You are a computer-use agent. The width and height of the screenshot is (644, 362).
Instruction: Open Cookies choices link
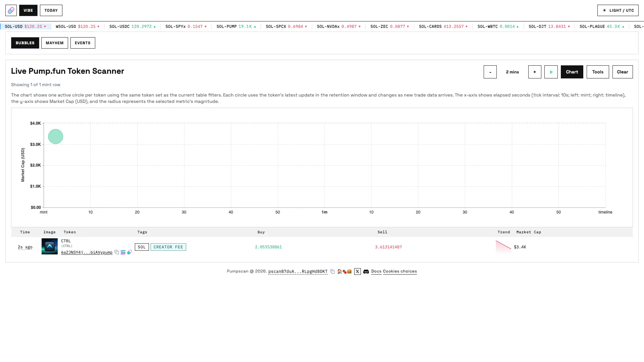[x=400, y=271]
